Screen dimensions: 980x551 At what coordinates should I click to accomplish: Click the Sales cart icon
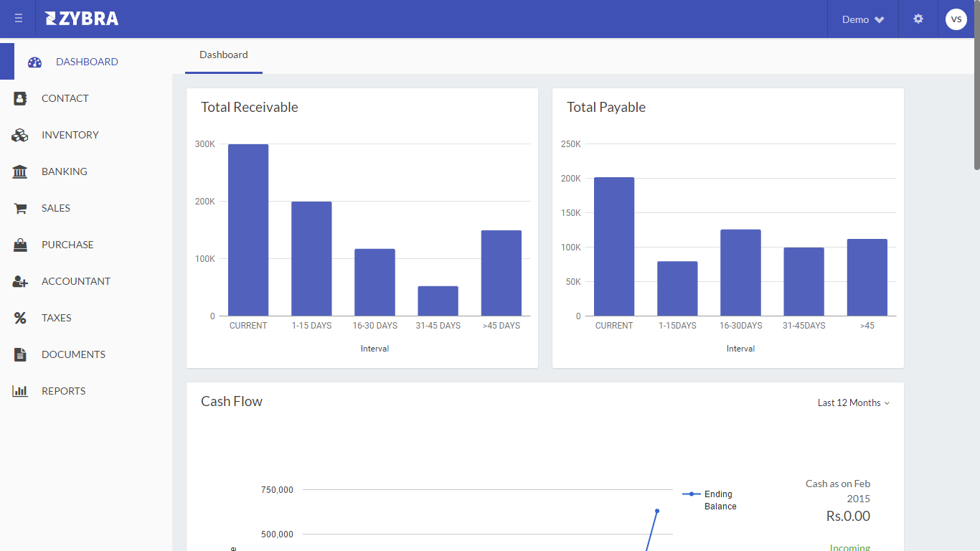coord(20,209)
